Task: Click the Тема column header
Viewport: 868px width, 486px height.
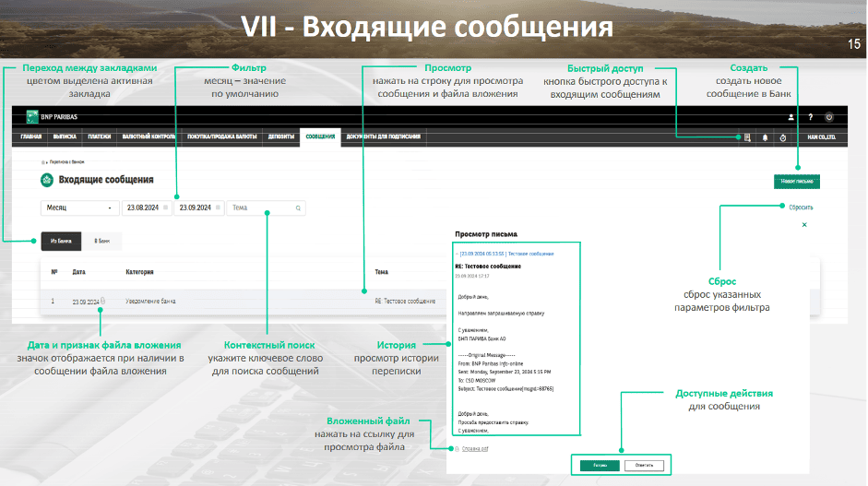Action: [x=381, y=272]
